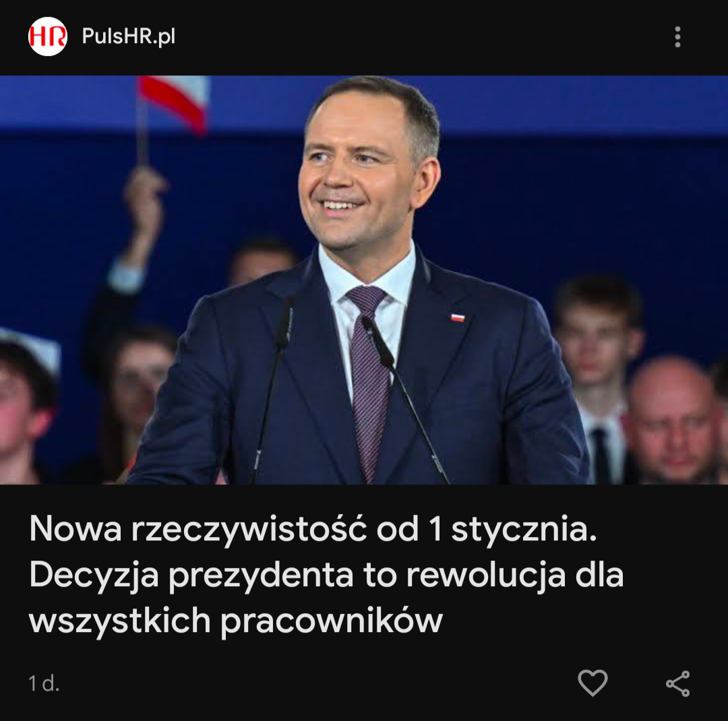Open the article photo of the smiling speaker
The image size is (728, 721).
[x=364, y=280]
